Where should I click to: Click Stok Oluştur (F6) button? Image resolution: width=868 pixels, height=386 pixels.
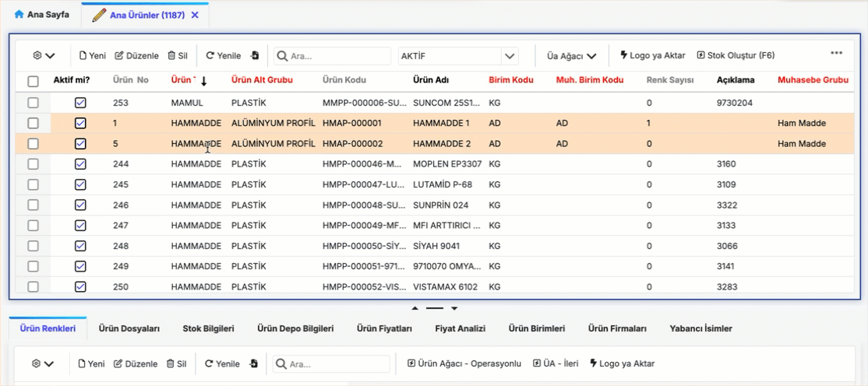click(x=735, y=56)
